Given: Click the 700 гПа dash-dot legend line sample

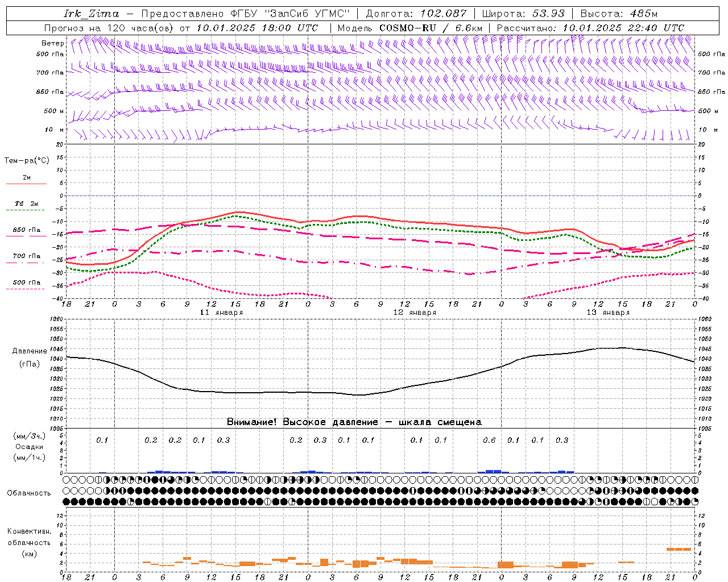Looking at the screenshot, I should point(26,263).
